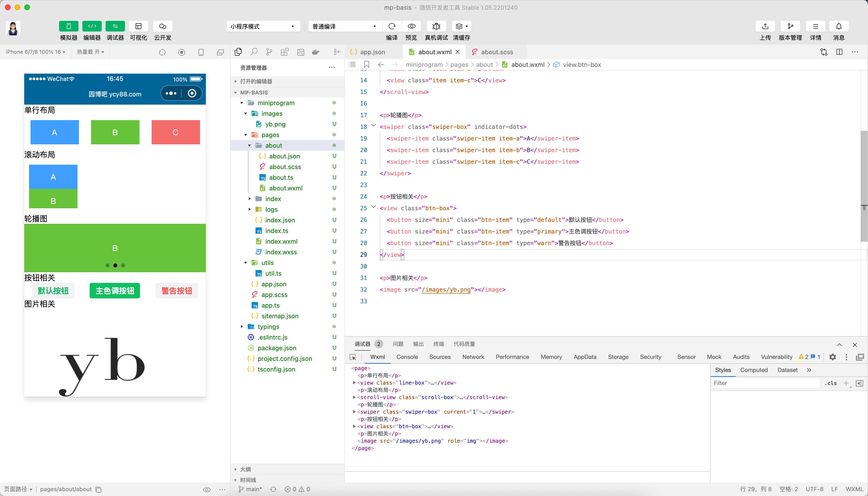Open the 问题 problems panel tab
Viewport: 868px width, 496px height.
[x=397, y=344]
